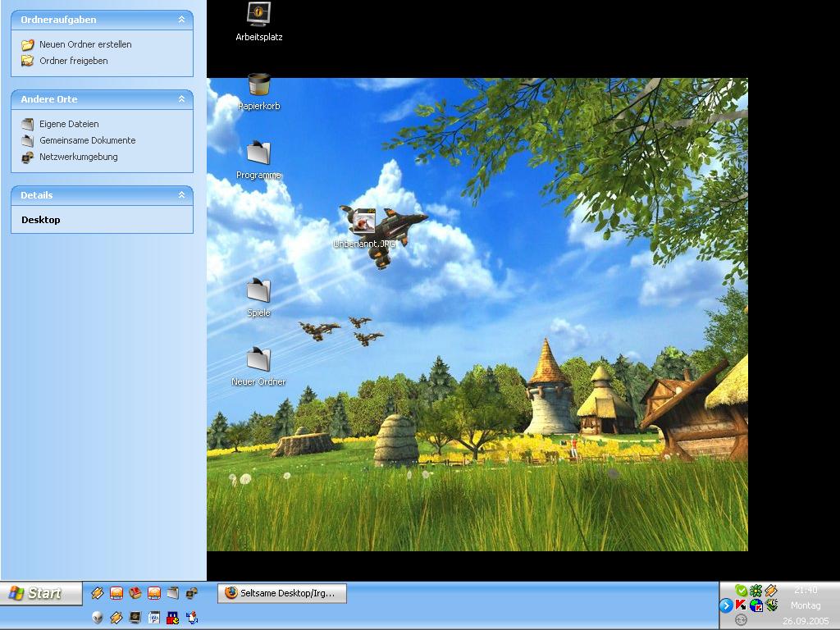Click the red box quick launch icon
The width and height of the screenshot is (840, 630).
[x=135, y=592]
